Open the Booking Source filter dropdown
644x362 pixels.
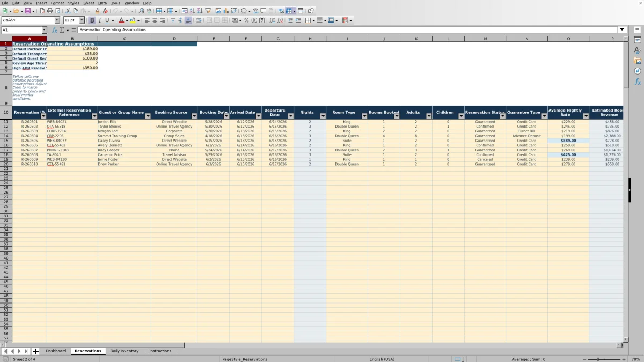coord(194,116)
